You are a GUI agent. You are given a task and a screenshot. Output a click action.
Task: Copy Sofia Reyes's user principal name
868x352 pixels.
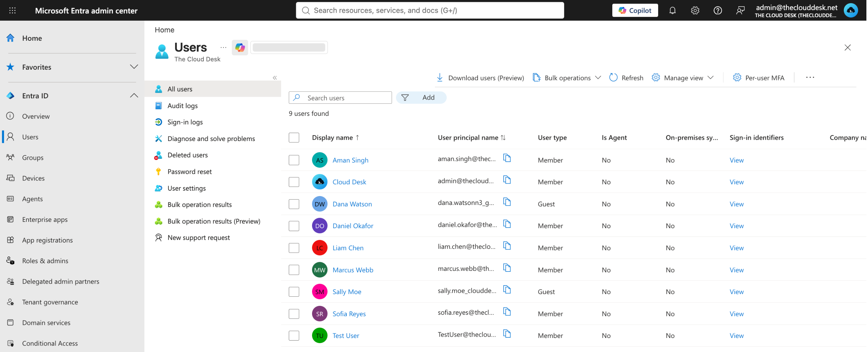pos(507,312)
